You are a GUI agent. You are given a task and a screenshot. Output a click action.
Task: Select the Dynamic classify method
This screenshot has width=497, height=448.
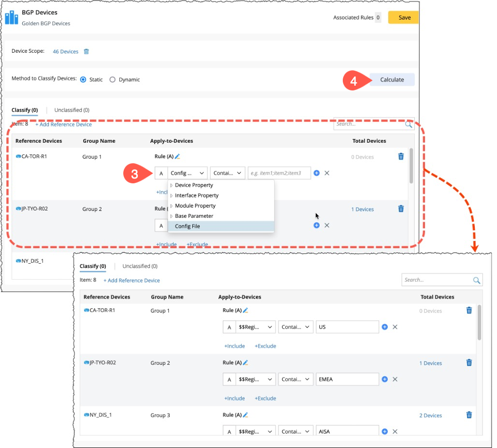112,80
